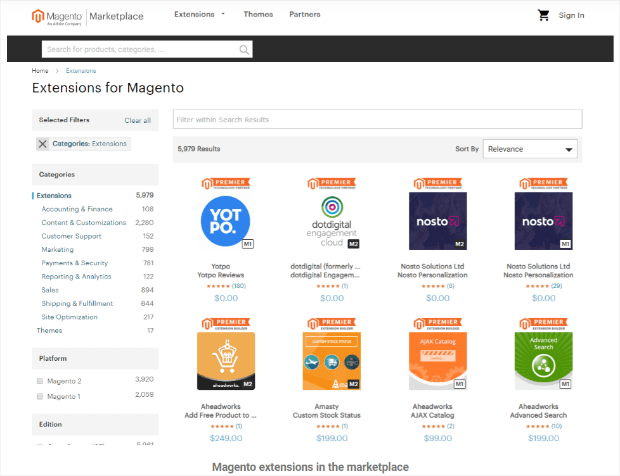Image resolution: width=620 pixels, height=476 pixels.
Task: Open the Extensions top menu
Action: (x=194, y=14)
